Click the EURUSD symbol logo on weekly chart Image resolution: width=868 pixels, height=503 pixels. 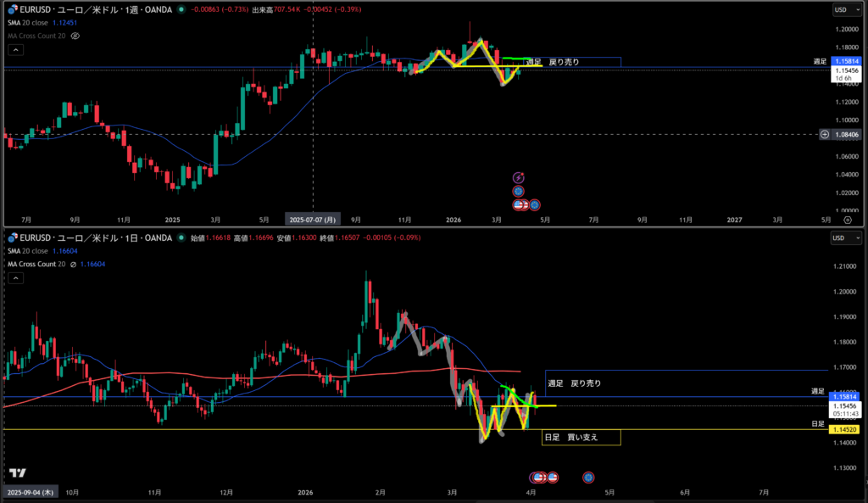tap(13, 9)
